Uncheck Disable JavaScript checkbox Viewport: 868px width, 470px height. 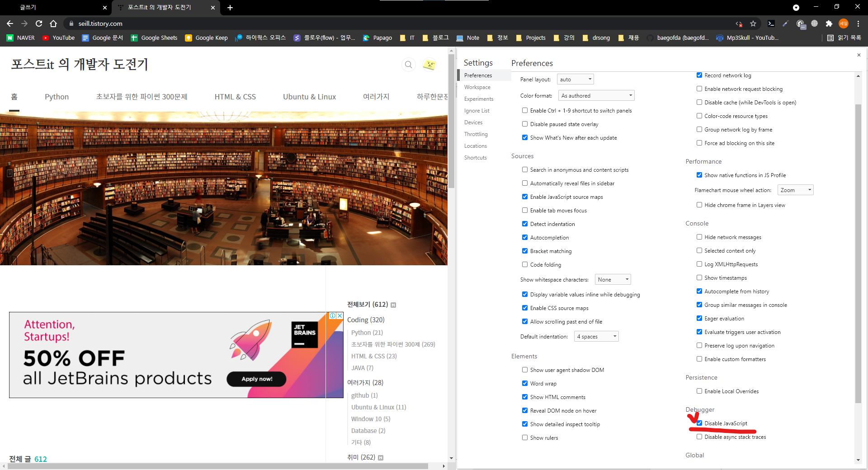click(699, 423)
